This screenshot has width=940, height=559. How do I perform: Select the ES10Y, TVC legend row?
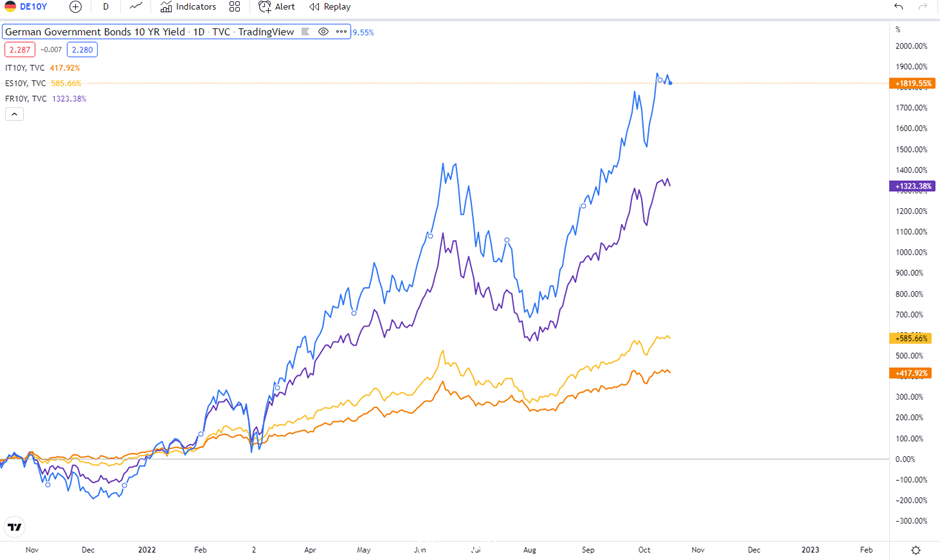click(x=43, y=83)
